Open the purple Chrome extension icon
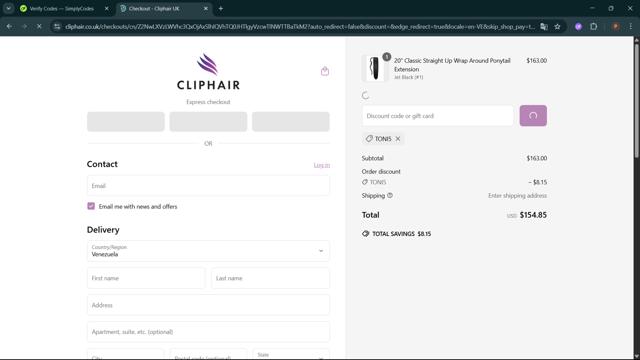640x360 pixels. [x=578, y=27]
